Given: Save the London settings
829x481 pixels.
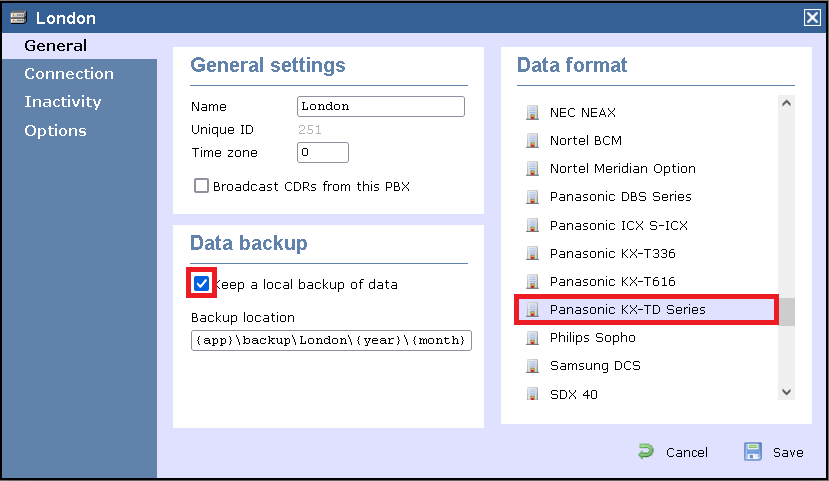Looking at the screenshot, I should click(x=774, y=452).
